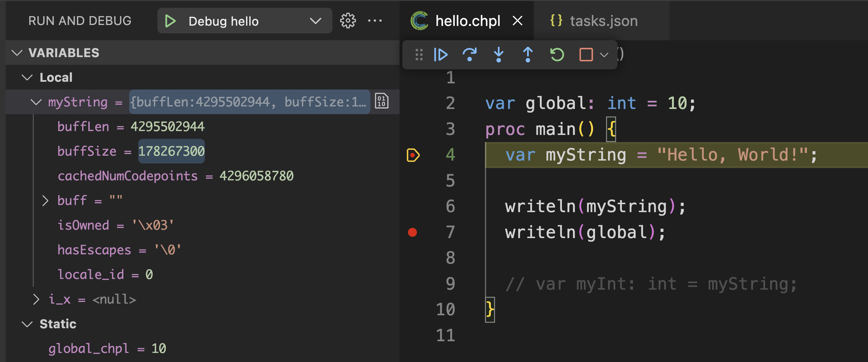The image size is (868, 362).
Task: Click the RUN AND DEBUG title
Action: pyautogui.click(x=80, y=21)
